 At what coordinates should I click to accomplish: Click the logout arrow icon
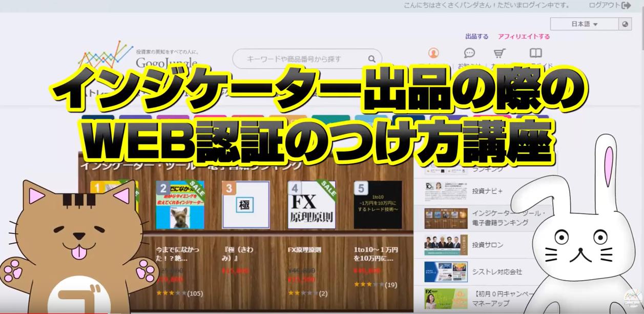(626, 5)
